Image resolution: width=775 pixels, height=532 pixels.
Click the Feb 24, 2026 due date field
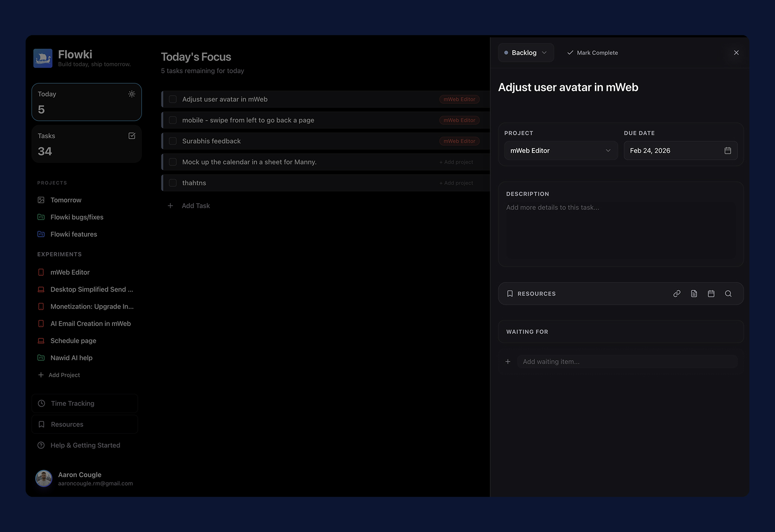(672, 151)
